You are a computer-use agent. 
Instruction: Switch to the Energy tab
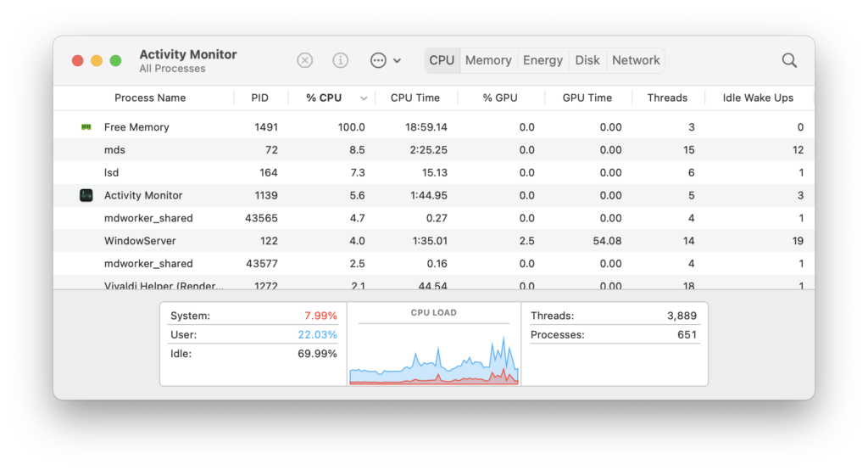[x=542, y=60]
